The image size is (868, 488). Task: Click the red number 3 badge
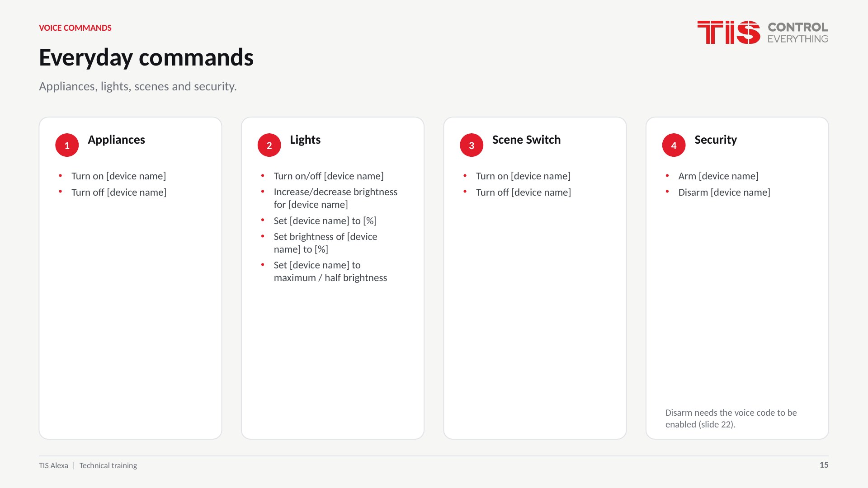pyautogui.click(x=472, y=145)
